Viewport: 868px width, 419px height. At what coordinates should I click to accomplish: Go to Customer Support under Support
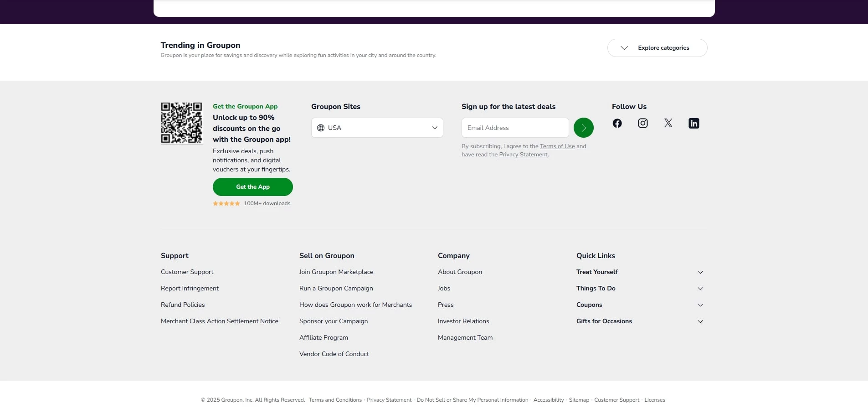tap(187, 272)
